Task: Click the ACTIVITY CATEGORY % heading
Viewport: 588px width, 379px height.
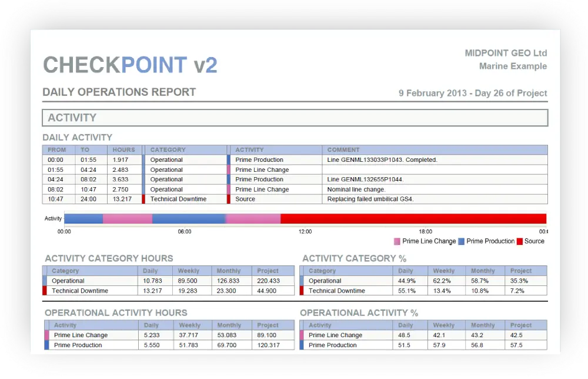Action: click(355, 258)
